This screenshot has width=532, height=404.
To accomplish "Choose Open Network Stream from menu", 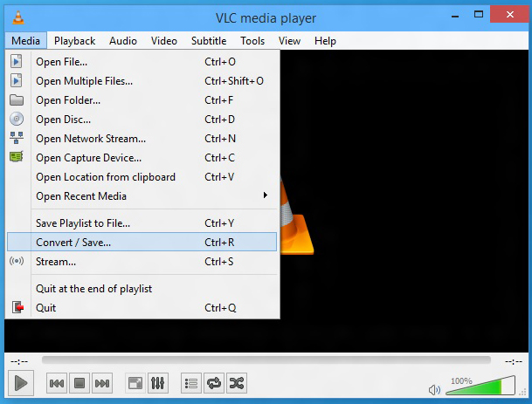I will click(91, 139).
